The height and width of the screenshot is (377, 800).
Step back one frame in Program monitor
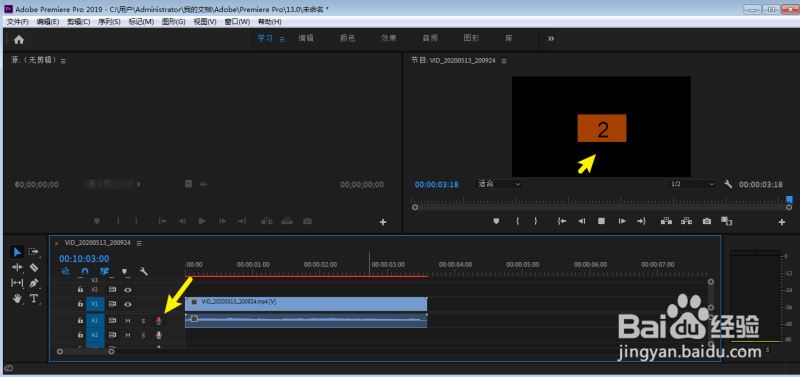(581, 221)
